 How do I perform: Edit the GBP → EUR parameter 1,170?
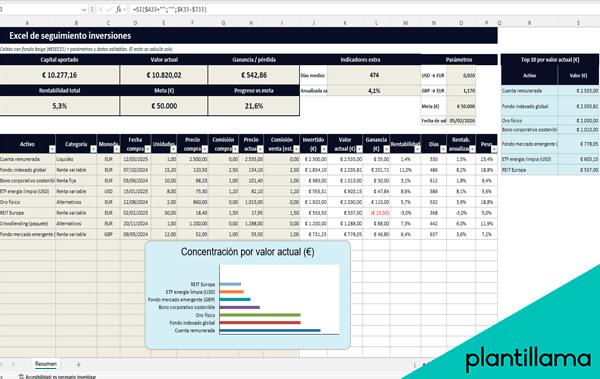pos(461,91)
